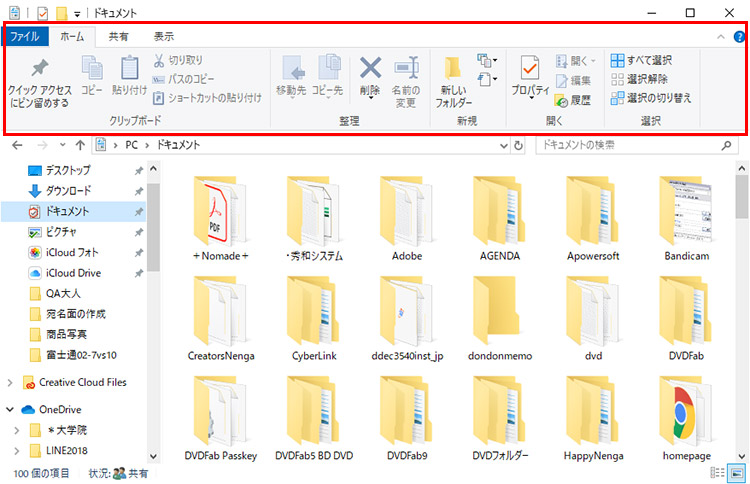The width and height of the screenshot is (750, 484).
Task: Open recent locations dropdown arrow
Action: (x=62, y=145)
